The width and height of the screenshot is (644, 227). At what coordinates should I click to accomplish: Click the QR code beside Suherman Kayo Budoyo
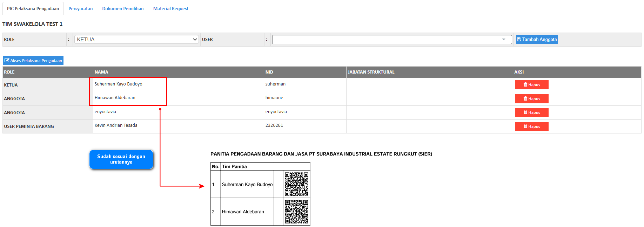[296, 184]
